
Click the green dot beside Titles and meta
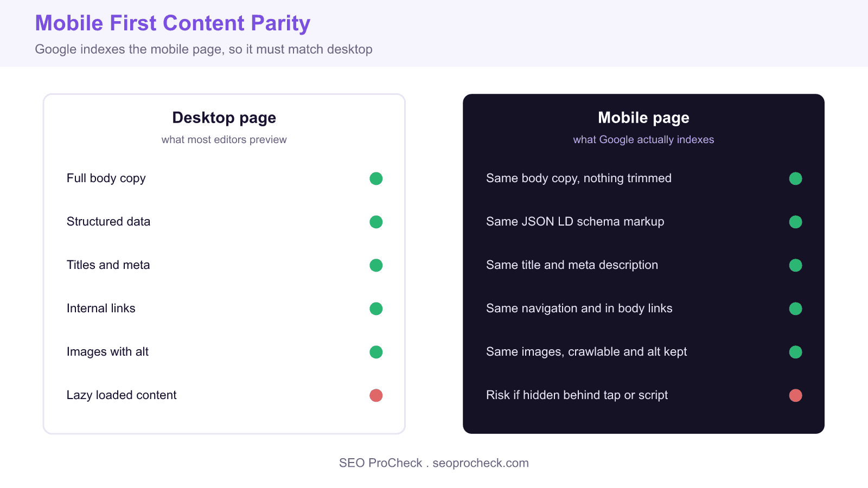(376, 265)
